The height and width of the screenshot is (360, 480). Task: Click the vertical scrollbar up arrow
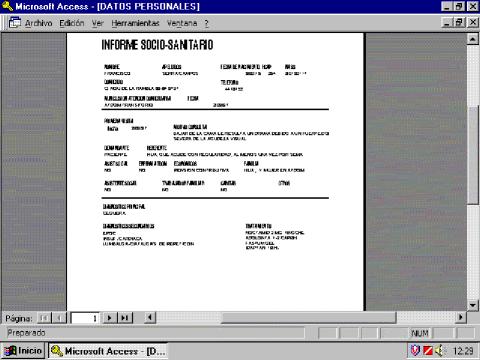[472, 39]
